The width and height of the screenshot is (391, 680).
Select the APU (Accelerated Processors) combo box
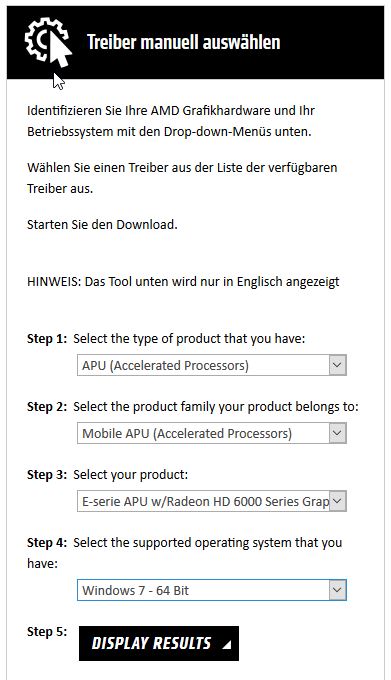212,365
